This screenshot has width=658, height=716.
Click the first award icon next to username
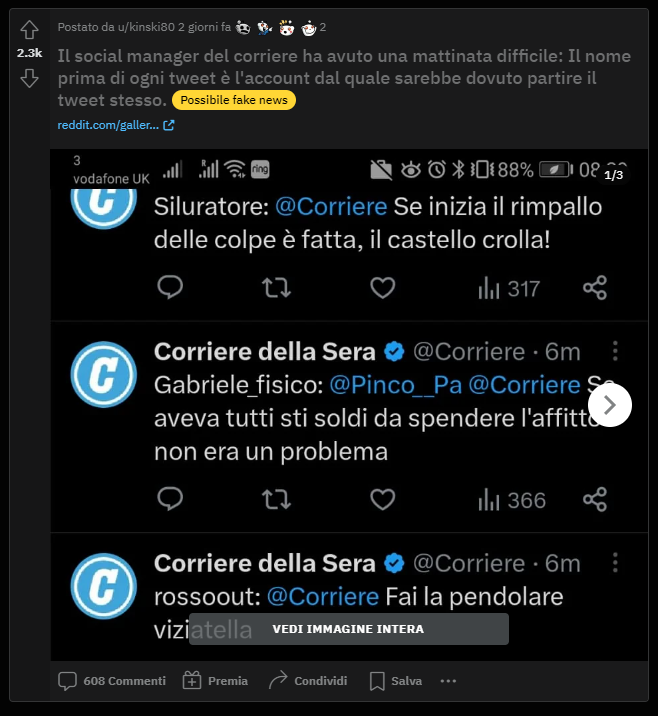(243, 28)
